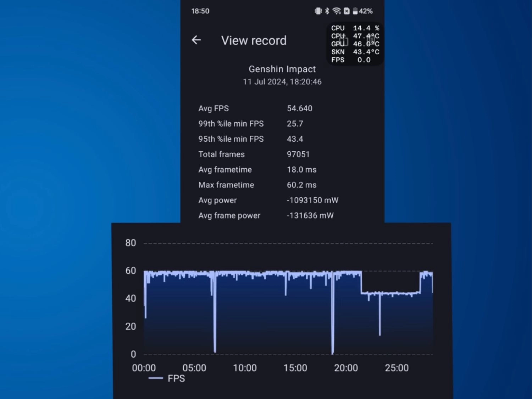The width and height of the screenshot is (532, 399).
Task: Tap the 05:00 time axis label
Action: [194, 368]
